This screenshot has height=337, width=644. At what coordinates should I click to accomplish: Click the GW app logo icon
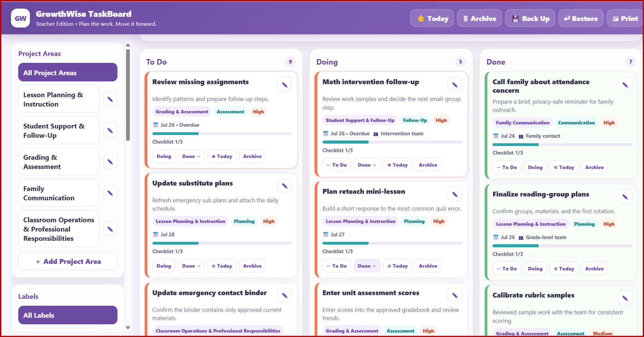[x=20, y=18]
